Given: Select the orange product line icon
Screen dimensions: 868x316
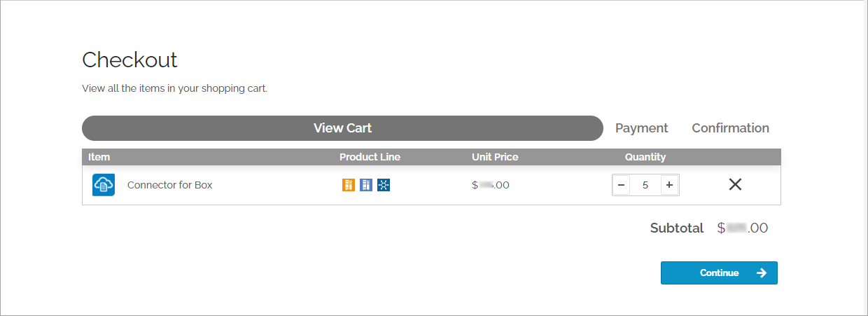Looking at the screenshot, I should pos(349,185).
